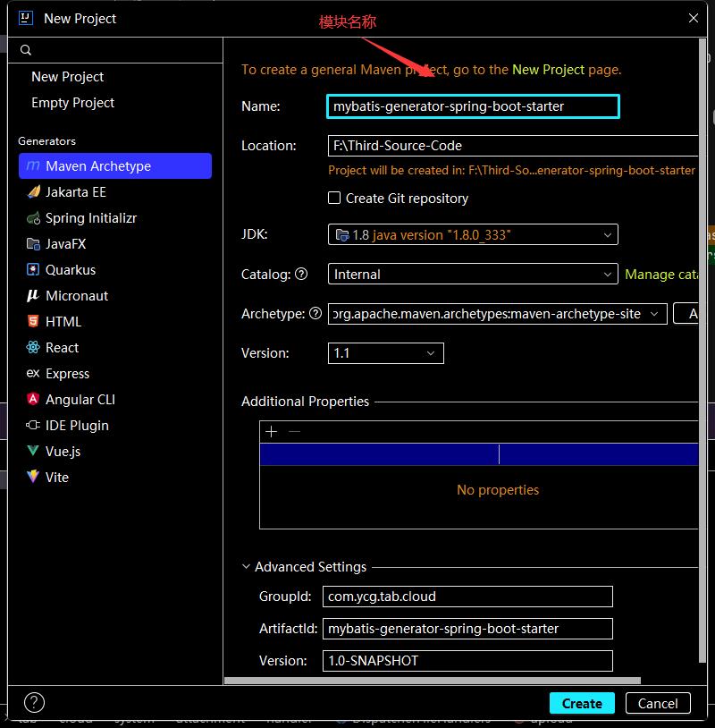Select the Micronaut generator icon
This screenshot has width=715, height=728.
[33, 296]
